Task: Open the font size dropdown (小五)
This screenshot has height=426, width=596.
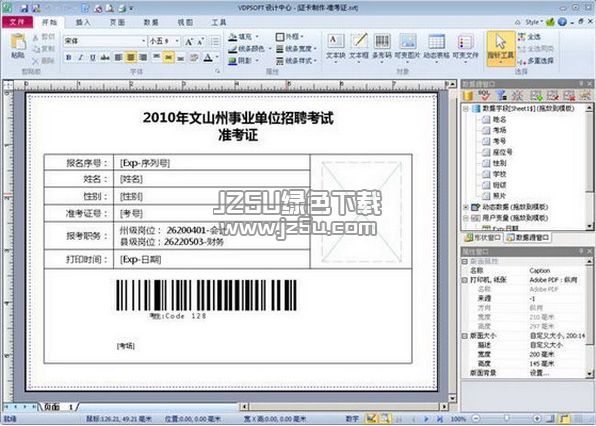Action: click(177, 41)
